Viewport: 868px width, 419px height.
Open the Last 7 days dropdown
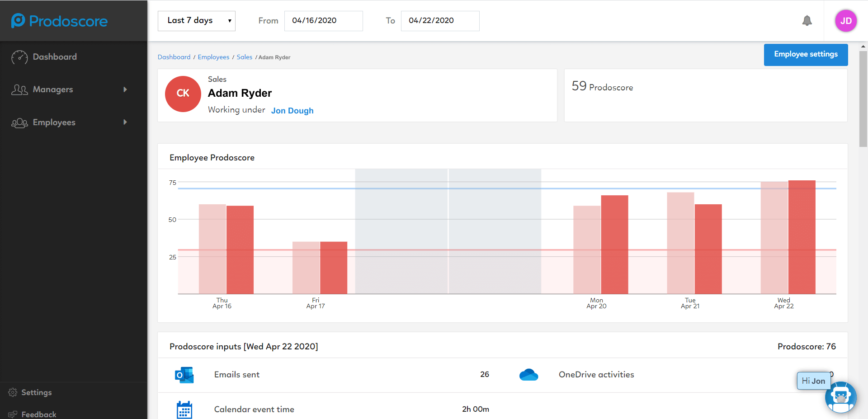point(196,20)
